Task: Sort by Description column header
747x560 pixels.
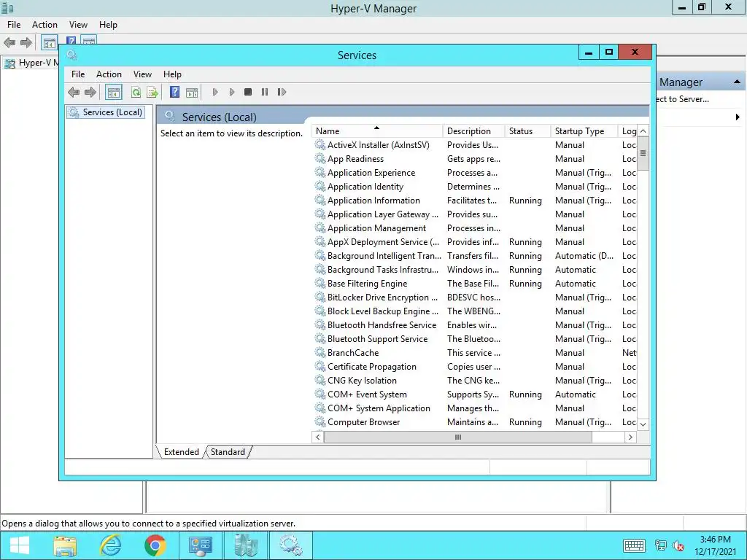Action: [x=473, y=131]
